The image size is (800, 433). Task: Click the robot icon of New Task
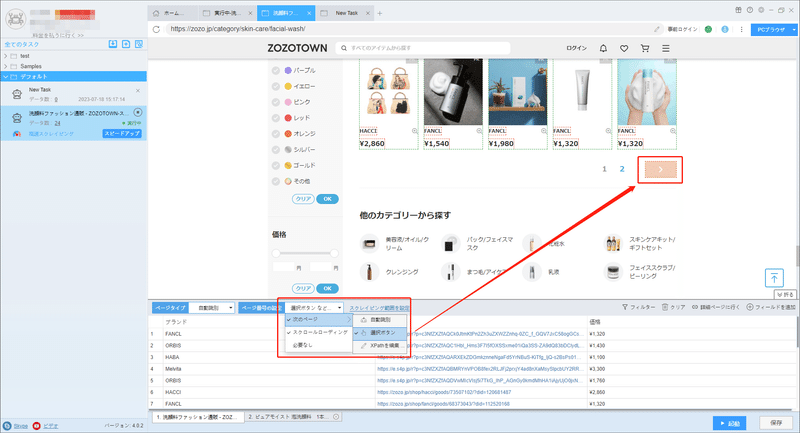click(x=17, y=94)
